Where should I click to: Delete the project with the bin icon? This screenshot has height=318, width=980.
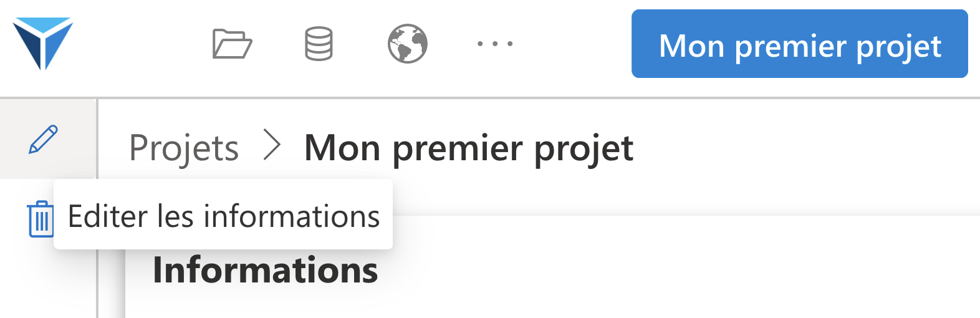pos(41,219)
